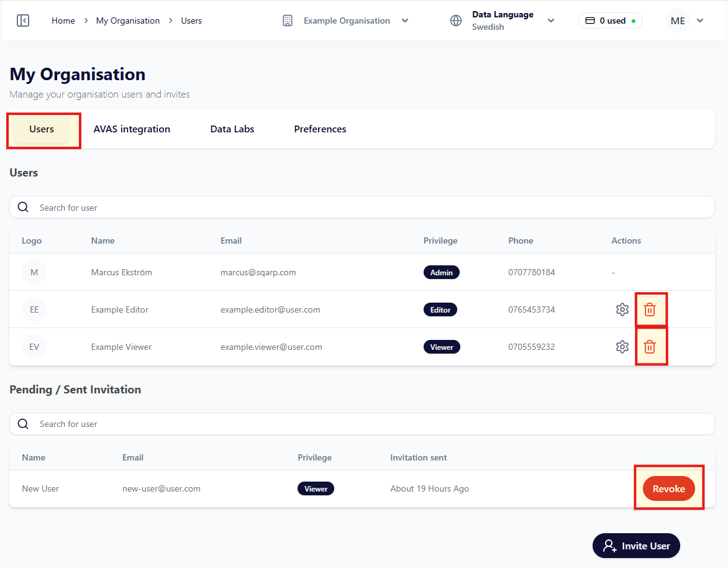Click the EE avatar logo
This screenshot has width=728, height=568.
34,309
